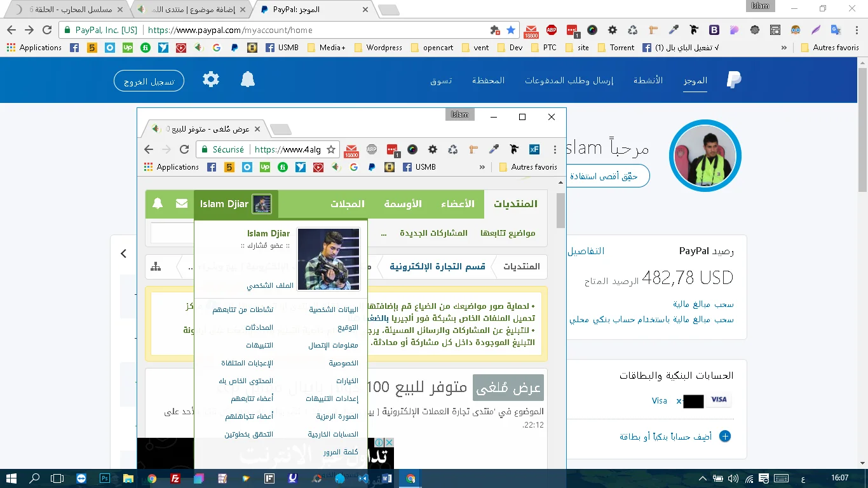Open PayPal notifications bell

coord(248,79)
